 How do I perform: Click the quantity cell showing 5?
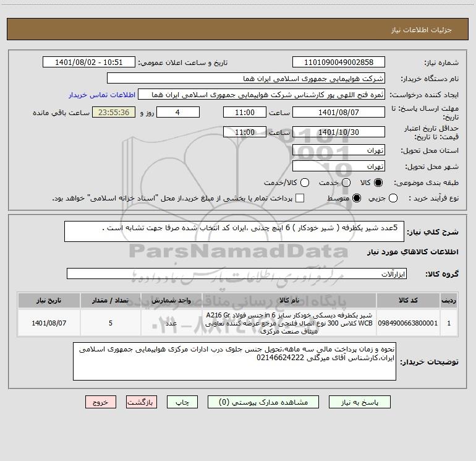tap(111, 323)
